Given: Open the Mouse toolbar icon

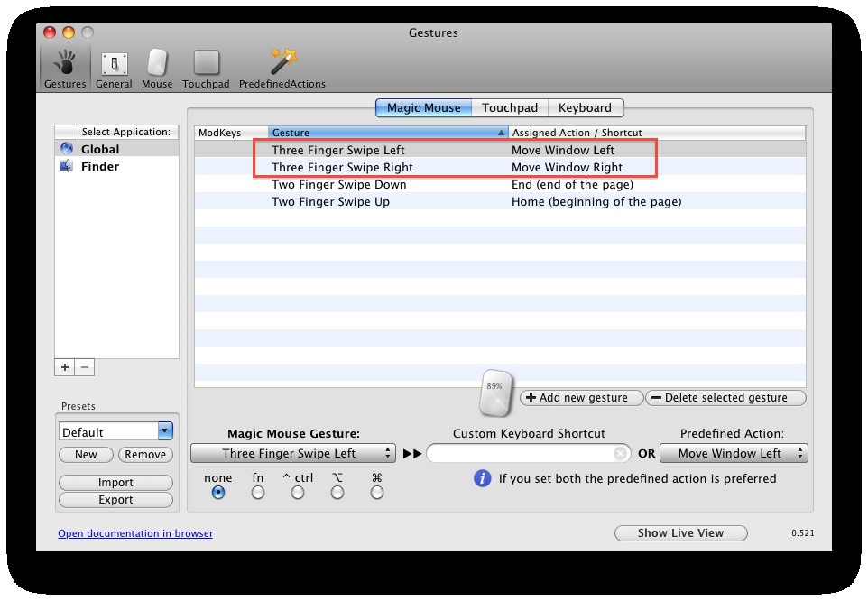Looking at the screenshot, I should coord(157,62).
